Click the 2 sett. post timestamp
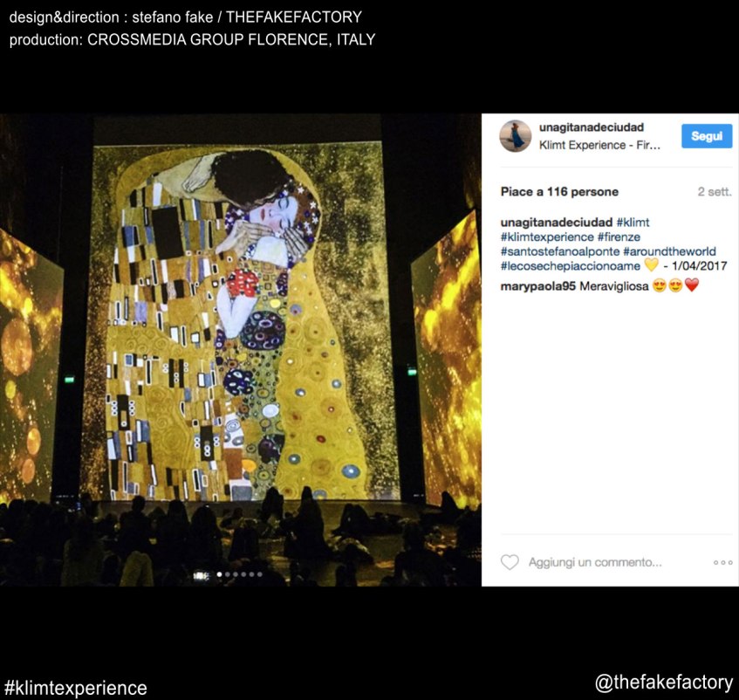Image resolution: width=739 pixels, height=700 pixels. 714,192
